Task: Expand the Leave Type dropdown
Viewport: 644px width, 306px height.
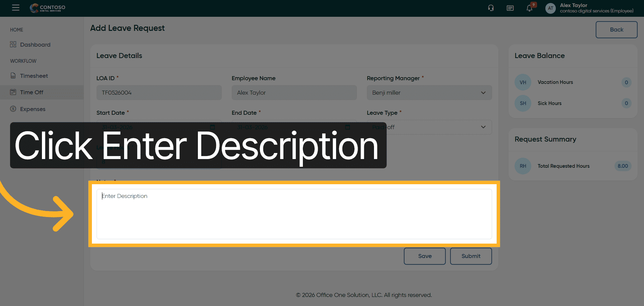Action: tap(483, 127)
